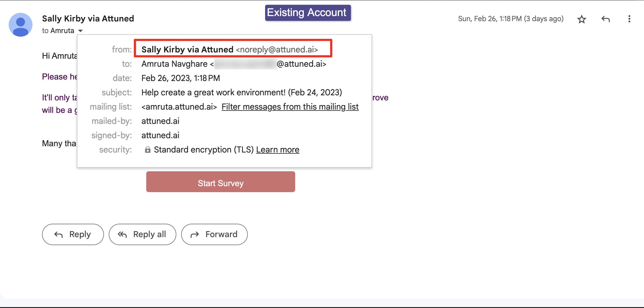Collapse the 'to Amruta' details dropdown arrow
The width and height of the screenshot is (644, 308).
(x=80, y=31)
